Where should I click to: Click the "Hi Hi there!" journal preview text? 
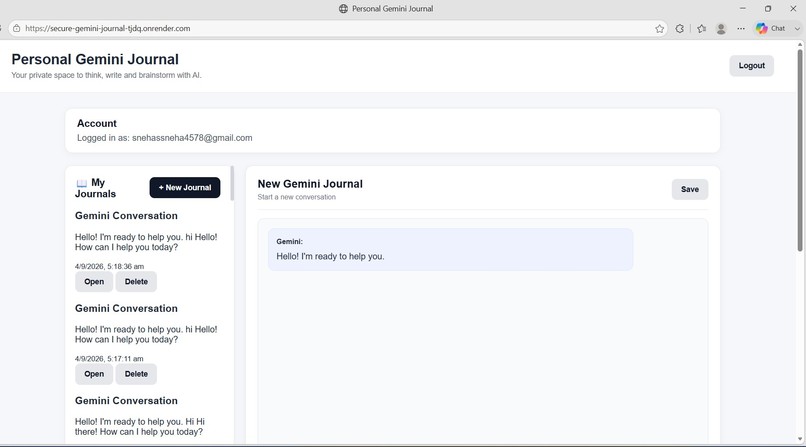pos(140,426)
